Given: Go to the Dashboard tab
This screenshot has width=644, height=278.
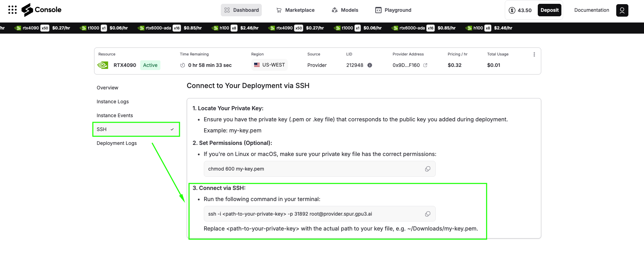Looking at the screenshot, I should point(241,10).
